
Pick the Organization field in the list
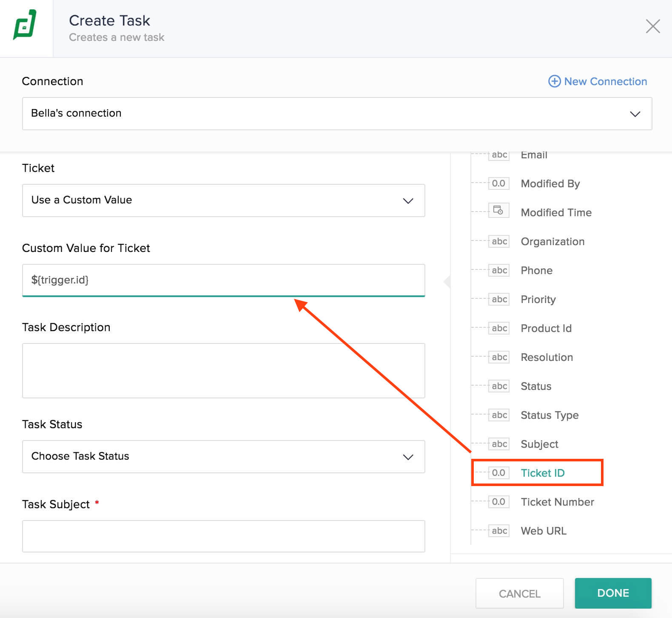click(x=552, y=242)
